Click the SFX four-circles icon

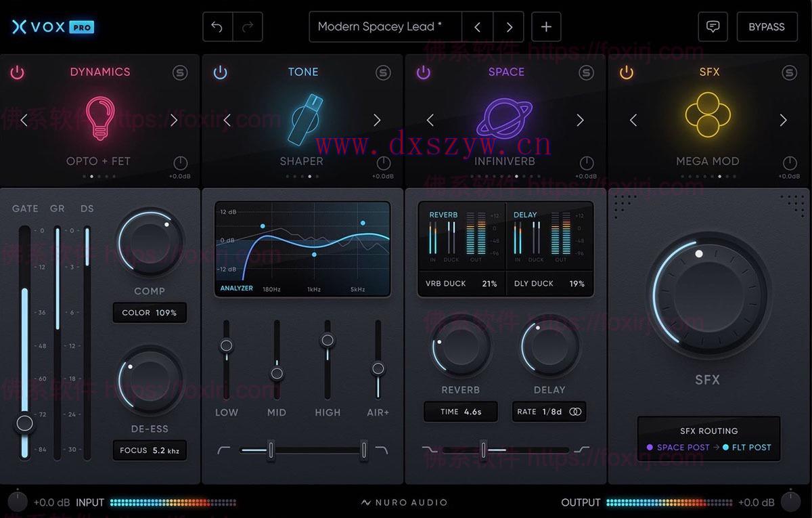707,115
